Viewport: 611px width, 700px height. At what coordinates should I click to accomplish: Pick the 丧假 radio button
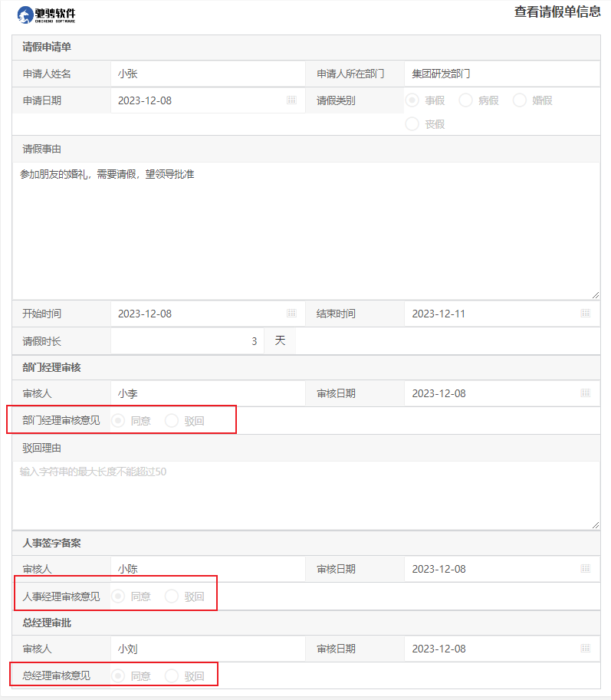pos(412,124)
